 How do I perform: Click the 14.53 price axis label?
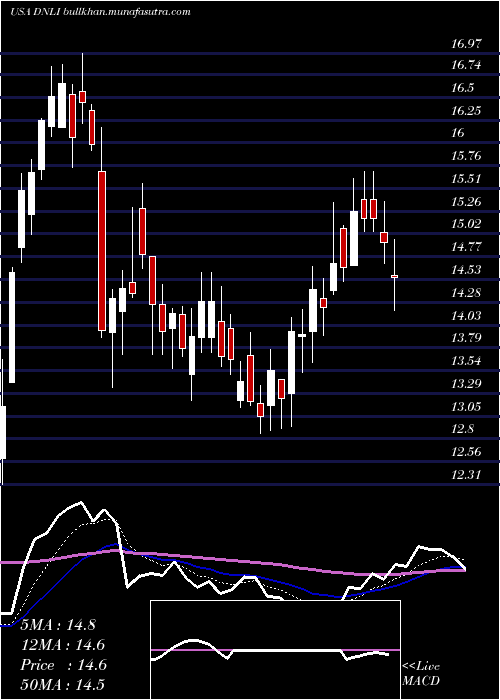pyautogui.click(x=467, y=270)
